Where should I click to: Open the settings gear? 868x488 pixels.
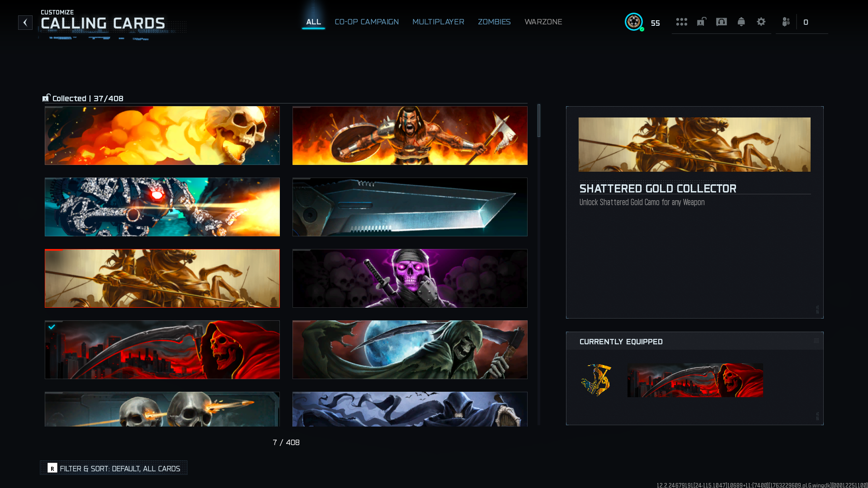point(761,22)
